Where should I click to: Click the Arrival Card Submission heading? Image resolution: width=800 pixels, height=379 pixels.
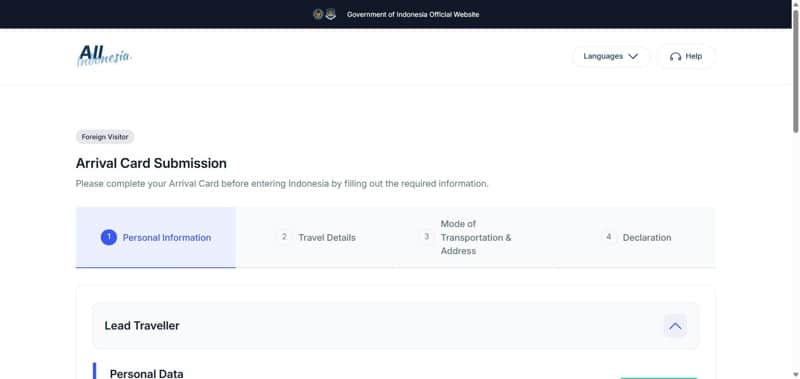(x=151, y=163)
